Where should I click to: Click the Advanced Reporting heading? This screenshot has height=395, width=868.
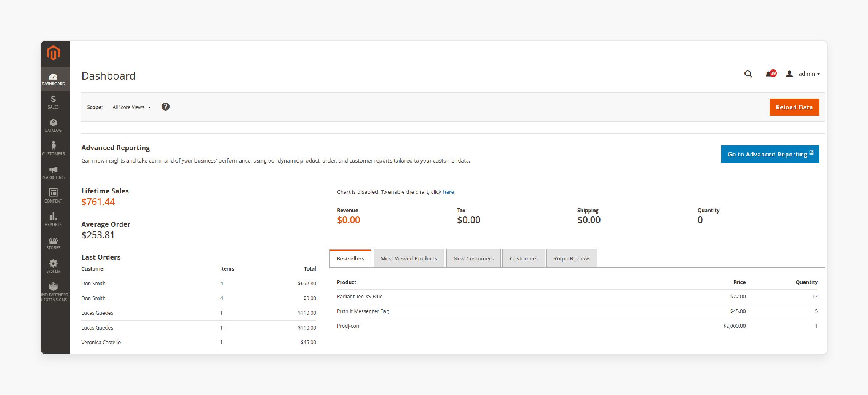(116, 148)
